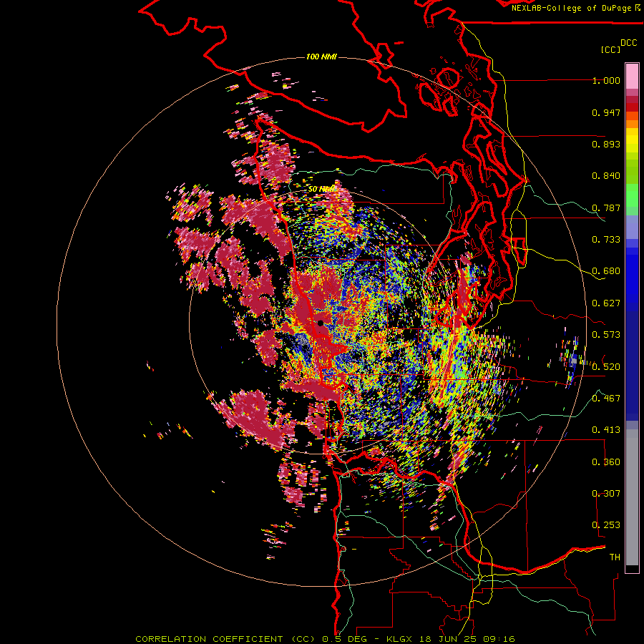Select the 0.253 color scale value
The width and height of the screenshot is (644, 644).
[x=606, y=525]
